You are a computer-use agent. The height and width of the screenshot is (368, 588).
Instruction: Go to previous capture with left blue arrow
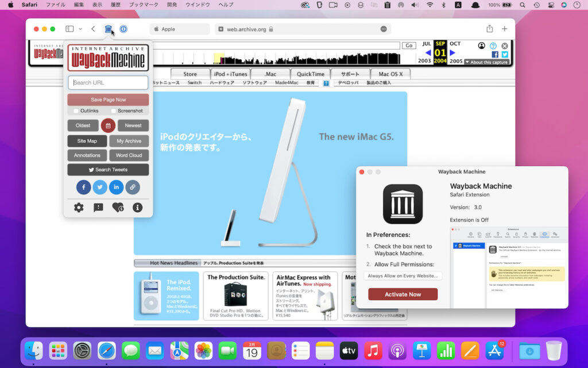click(428, 53)
